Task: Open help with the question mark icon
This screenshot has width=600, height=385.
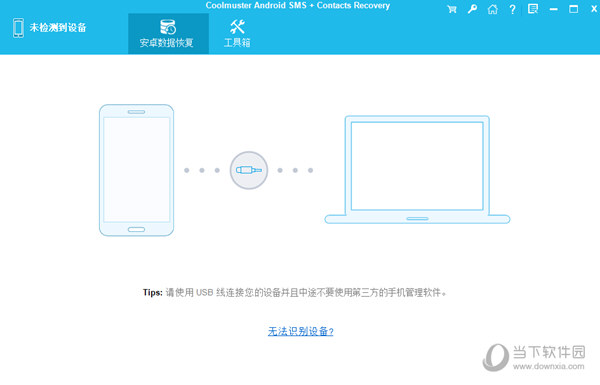Action: point(512,9)
